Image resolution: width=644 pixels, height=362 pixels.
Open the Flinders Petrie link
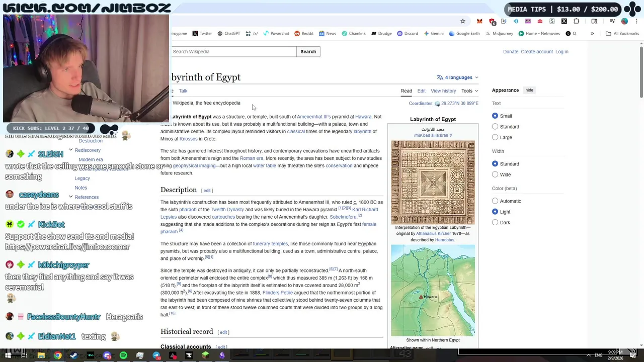pyautogui.click(x=278, y=293)
